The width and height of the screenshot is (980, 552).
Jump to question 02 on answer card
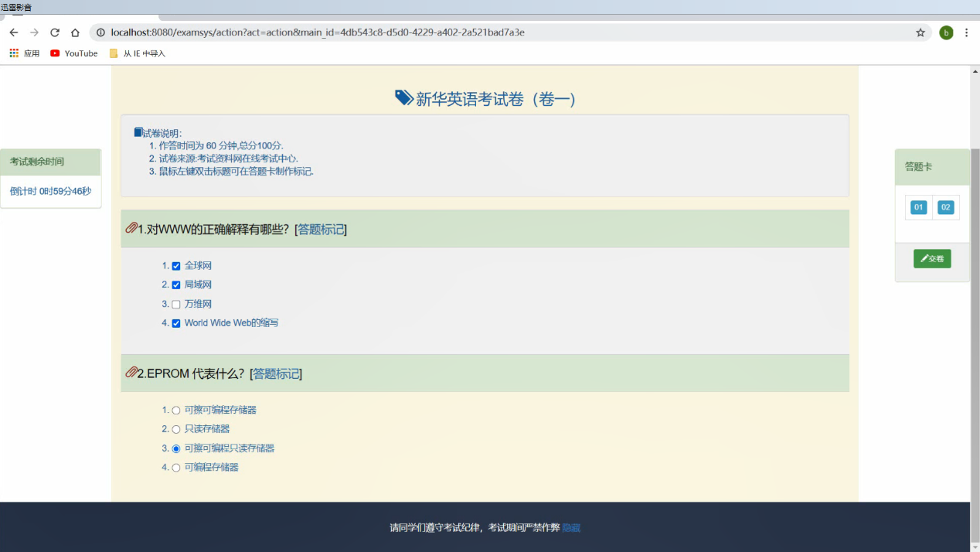click(945, 207)
